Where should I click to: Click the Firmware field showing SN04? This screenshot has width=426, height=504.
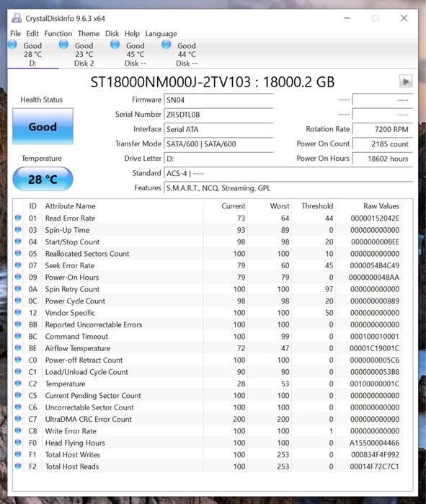click(x=218, y=100)
